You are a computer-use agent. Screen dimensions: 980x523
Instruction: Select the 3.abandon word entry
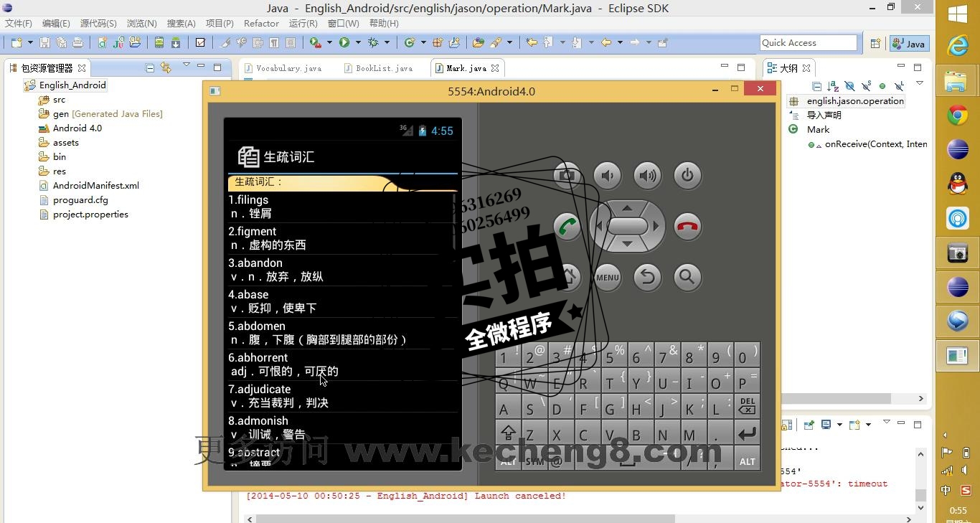343,270
